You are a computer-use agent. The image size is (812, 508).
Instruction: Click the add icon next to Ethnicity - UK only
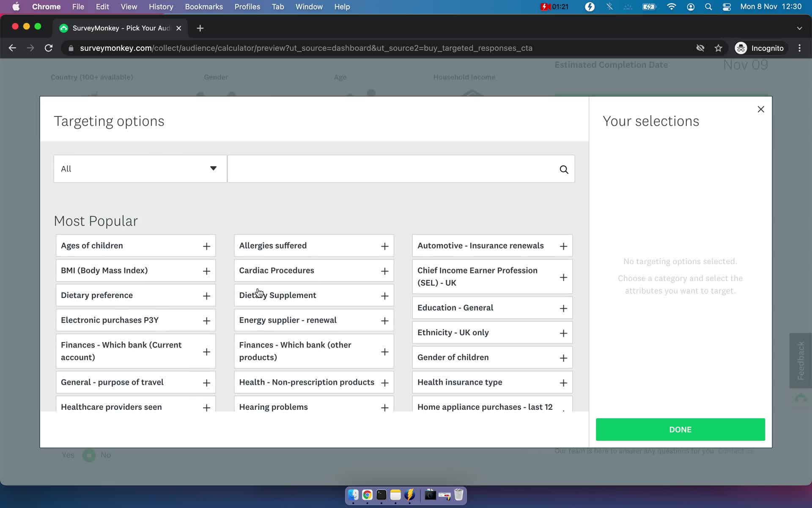tap(563, 333)
